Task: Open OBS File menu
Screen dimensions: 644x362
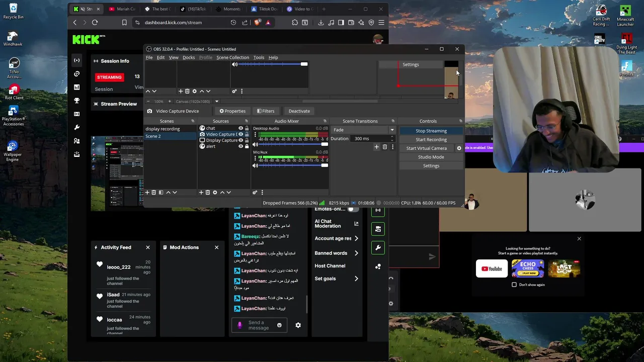Action: click(149, 57)
